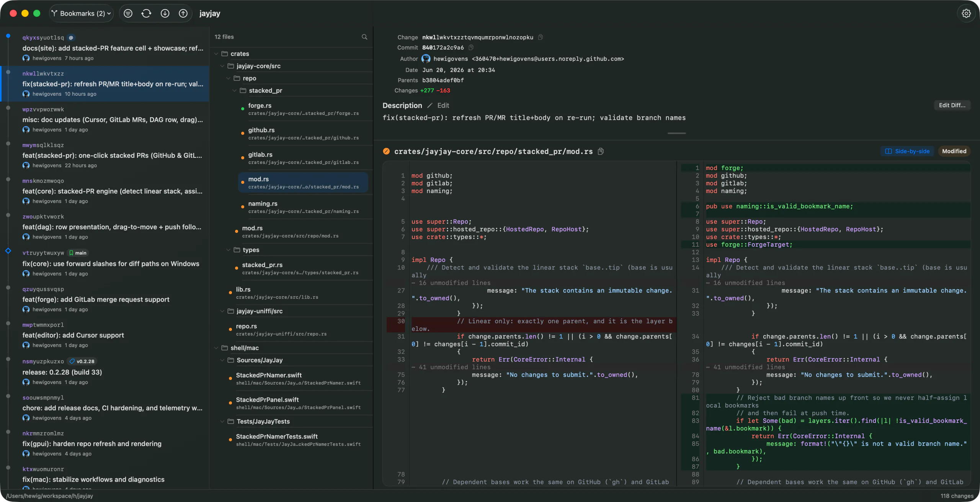Screen dimensions: 980x502
Task: Open StackedPrNamerTests.swift file
Action: coord(297,440)
